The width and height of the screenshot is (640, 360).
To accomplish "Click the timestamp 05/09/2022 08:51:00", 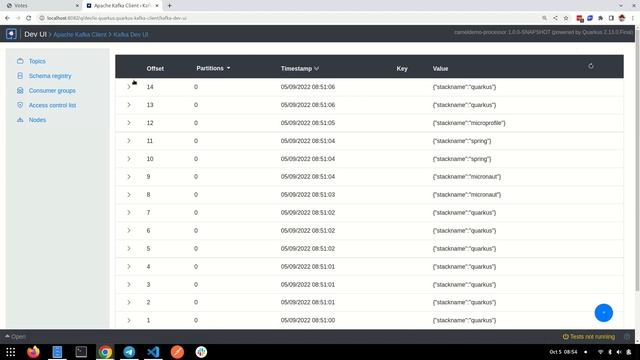I will (308, 320).
